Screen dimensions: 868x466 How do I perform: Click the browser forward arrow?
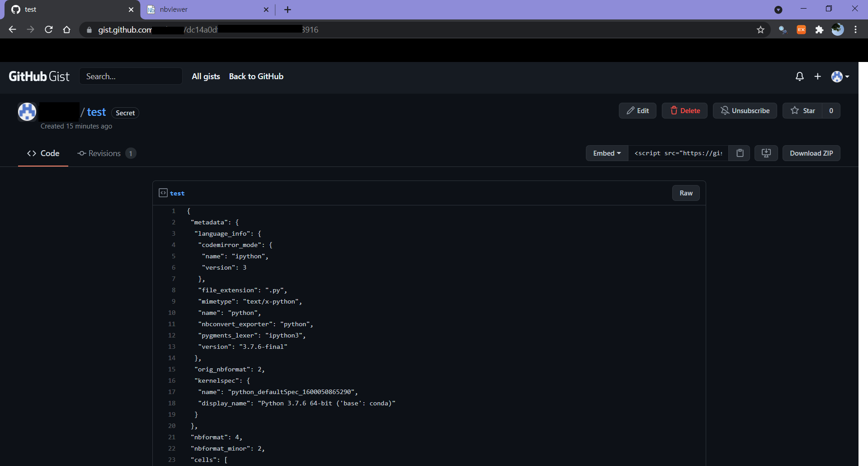pyautogui.click(x=30, y=29)
